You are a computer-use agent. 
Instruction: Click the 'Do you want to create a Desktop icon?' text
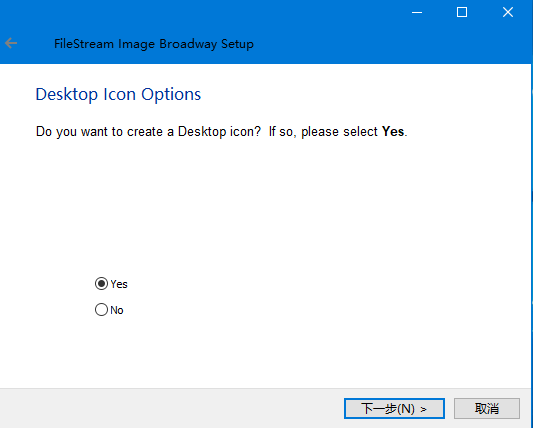pyautogui.click(x=148, y=132)
